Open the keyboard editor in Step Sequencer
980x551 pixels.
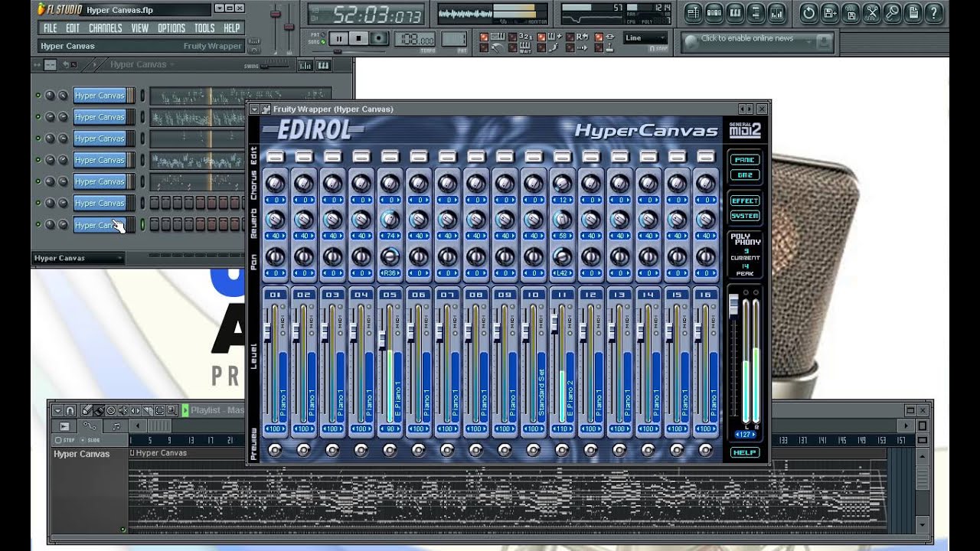(x=323, y=65)
